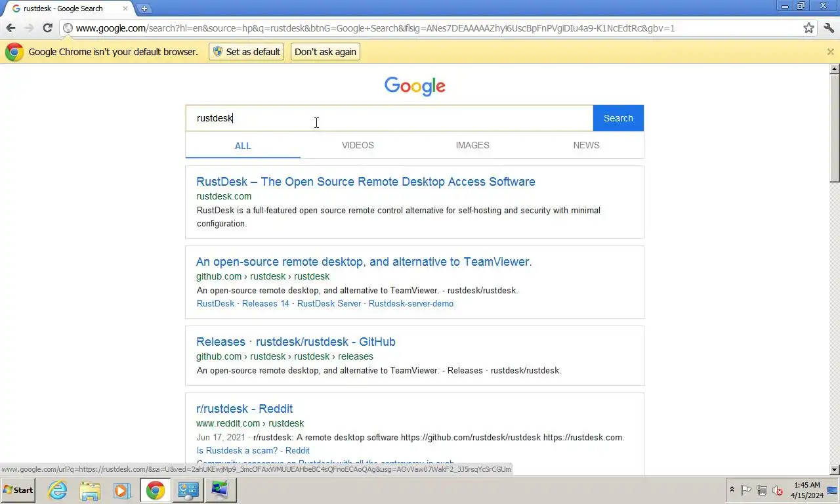Bookmark this page with the star icon
The image size is (840, 504).
tap(809, 28)
